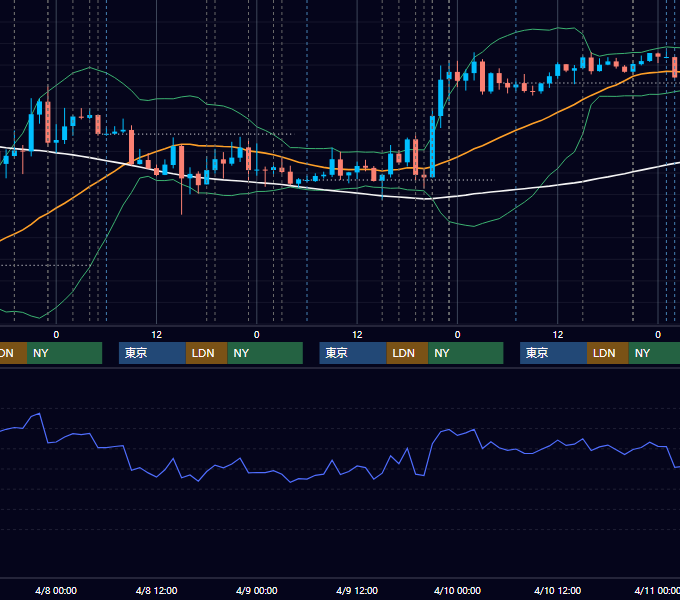
Task: Click the 4/9 12:00 date label
Action: point(357,590)
